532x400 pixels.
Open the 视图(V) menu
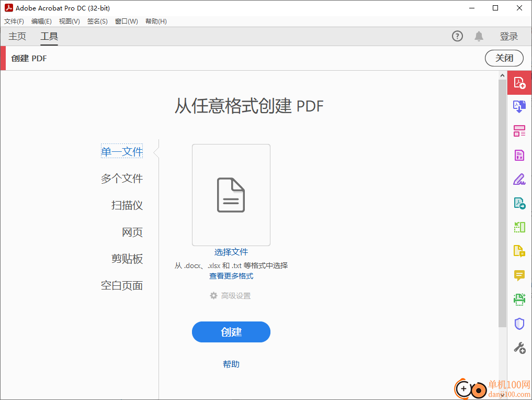tap(69, 21)
